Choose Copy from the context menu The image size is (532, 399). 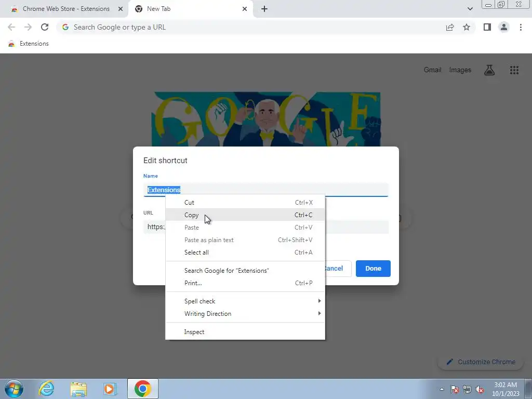click(x=245, y=215)
